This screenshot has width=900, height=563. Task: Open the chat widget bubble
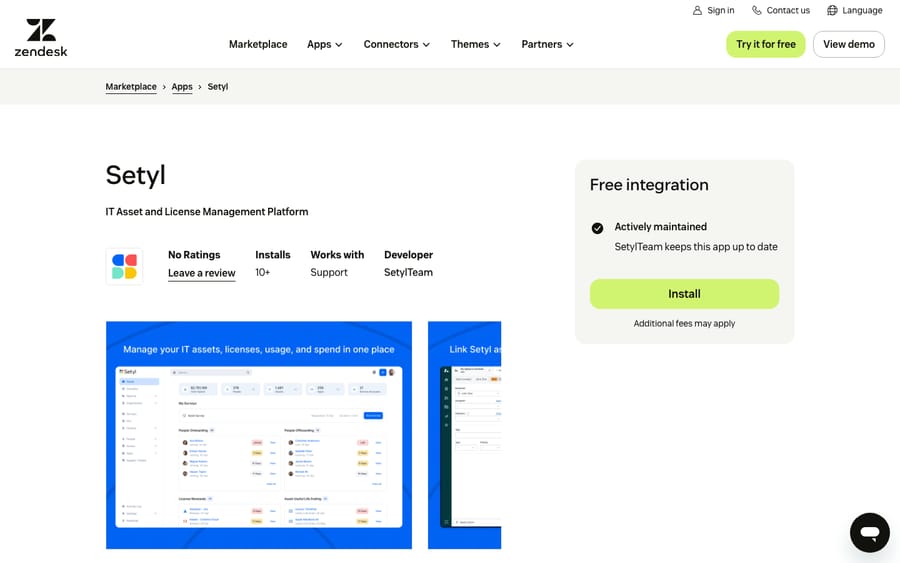click(870, 533)
